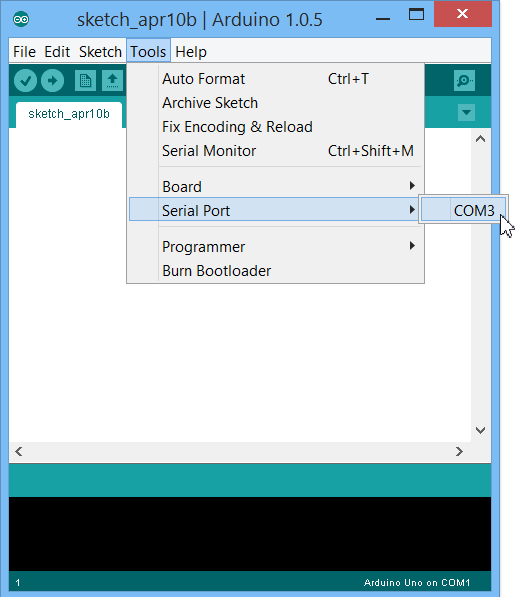Click the Verify checkmark toolbar button
517x597 pixels.
25,80
